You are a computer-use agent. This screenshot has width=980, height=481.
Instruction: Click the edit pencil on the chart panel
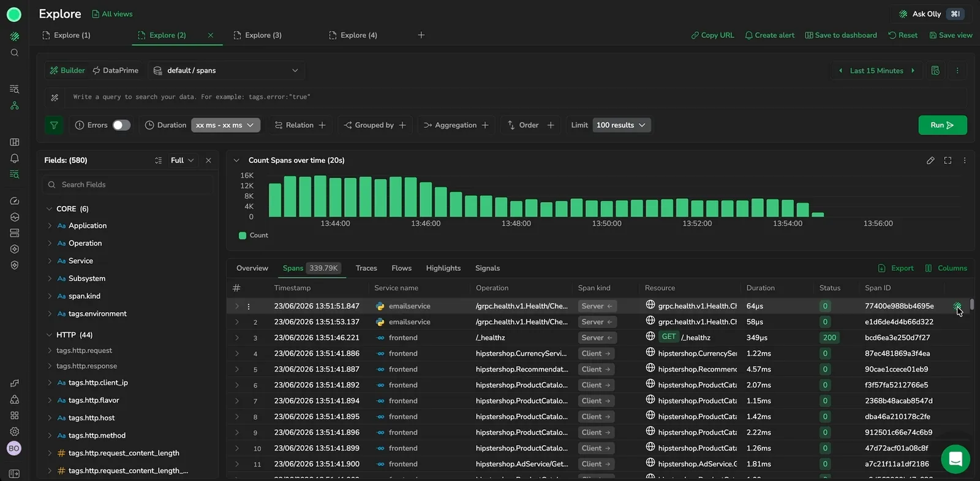coord(930,160)
